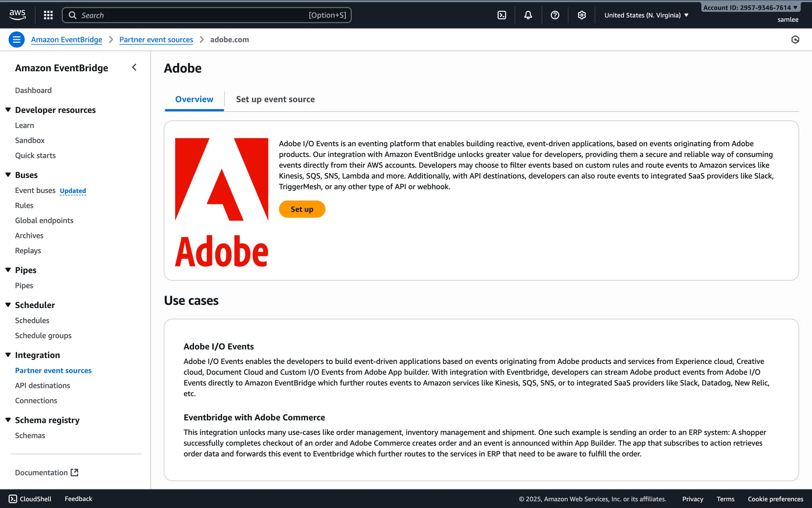The height and width of the screenshot is (508, 812).
Task: Open the Documentation external link
Action: pyautogui.click(x=47, y=472)
